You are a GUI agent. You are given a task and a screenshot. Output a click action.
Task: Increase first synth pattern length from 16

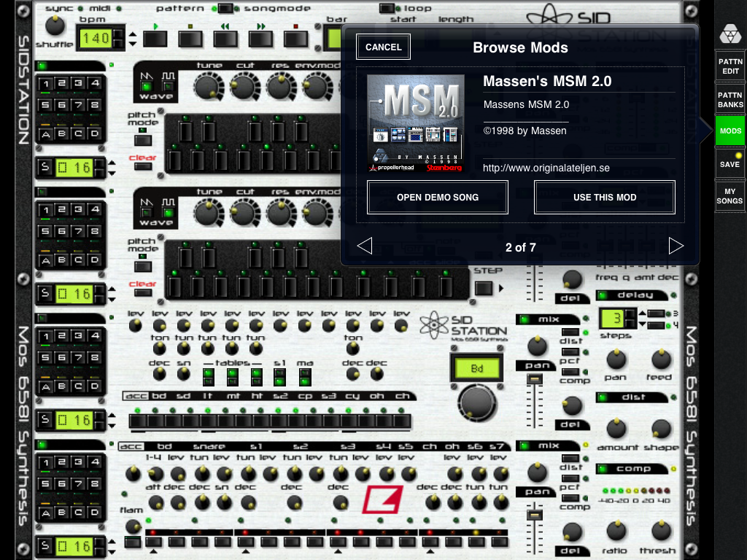pyautogui.click(x=112, y=163)
